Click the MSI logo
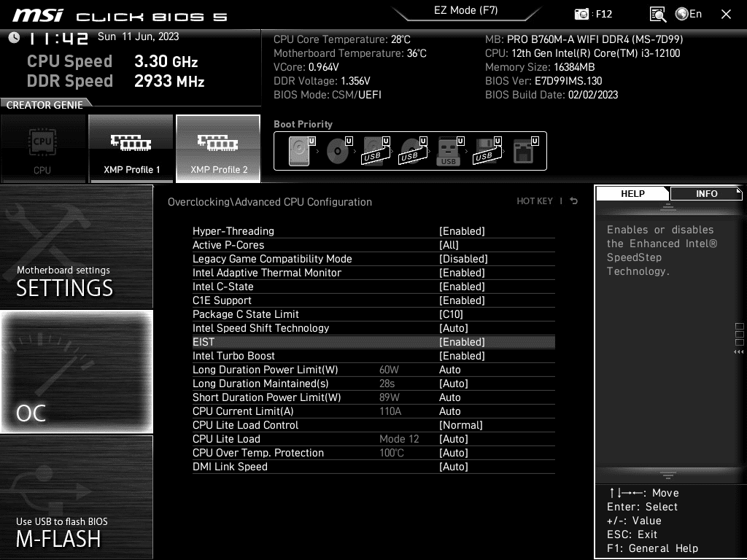The width and height of the screenshot is (747, 560). tap(38, 15)
